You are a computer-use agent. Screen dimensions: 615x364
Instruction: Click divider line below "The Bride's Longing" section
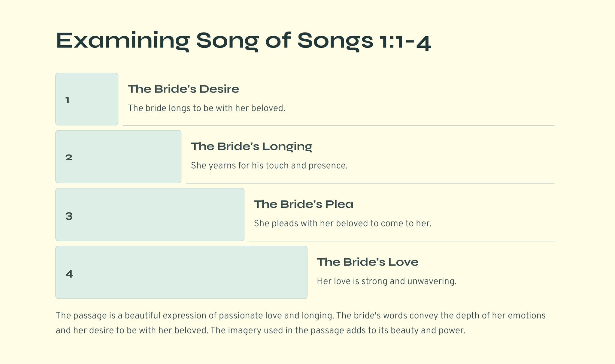pos(370,183)
